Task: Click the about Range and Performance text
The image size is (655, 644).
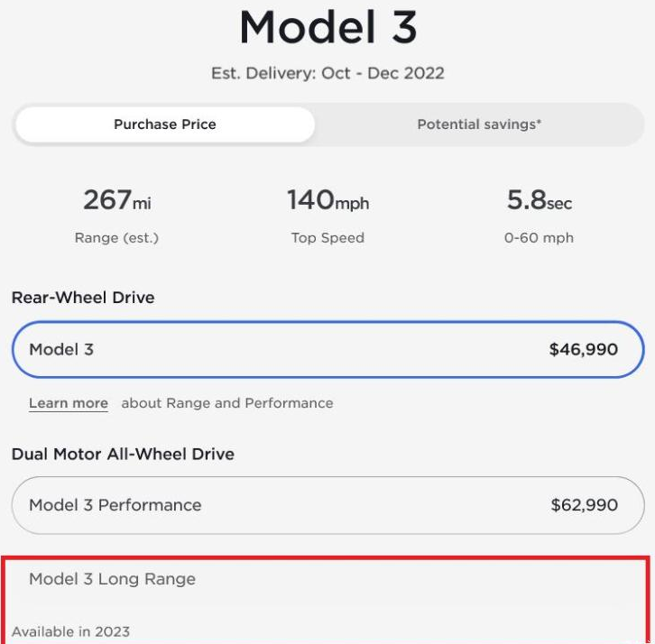Action: [x=227, y=403]
